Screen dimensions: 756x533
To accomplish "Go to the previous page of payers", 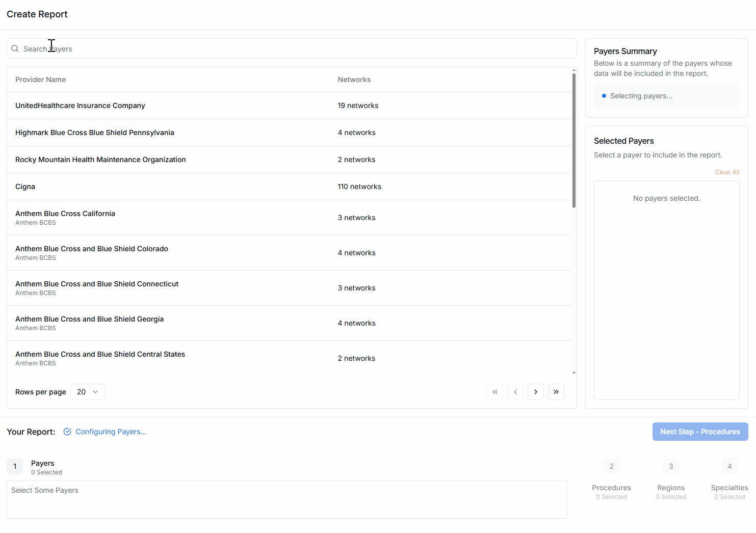I will coord(515,392).
